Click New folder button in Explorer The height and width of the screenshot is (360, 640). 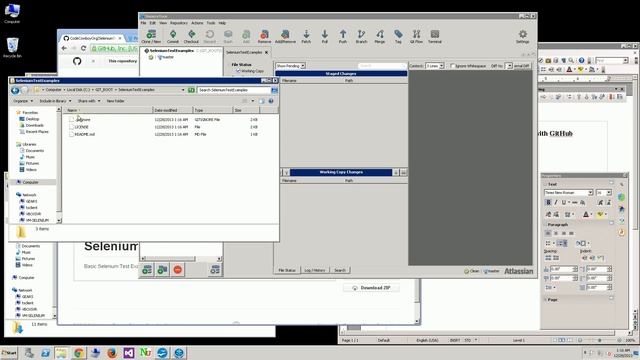116,101
